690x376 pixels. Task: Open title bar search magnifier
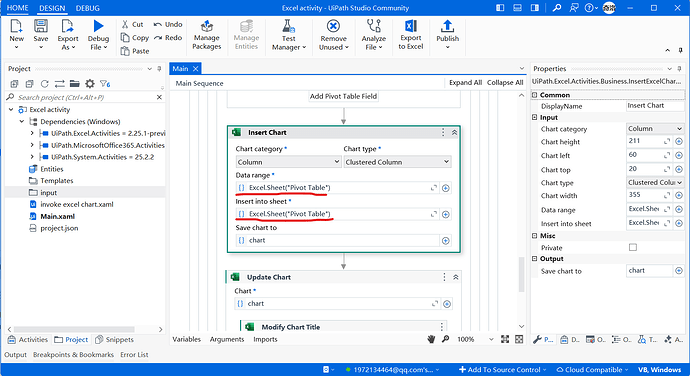(x=557, y=7)
